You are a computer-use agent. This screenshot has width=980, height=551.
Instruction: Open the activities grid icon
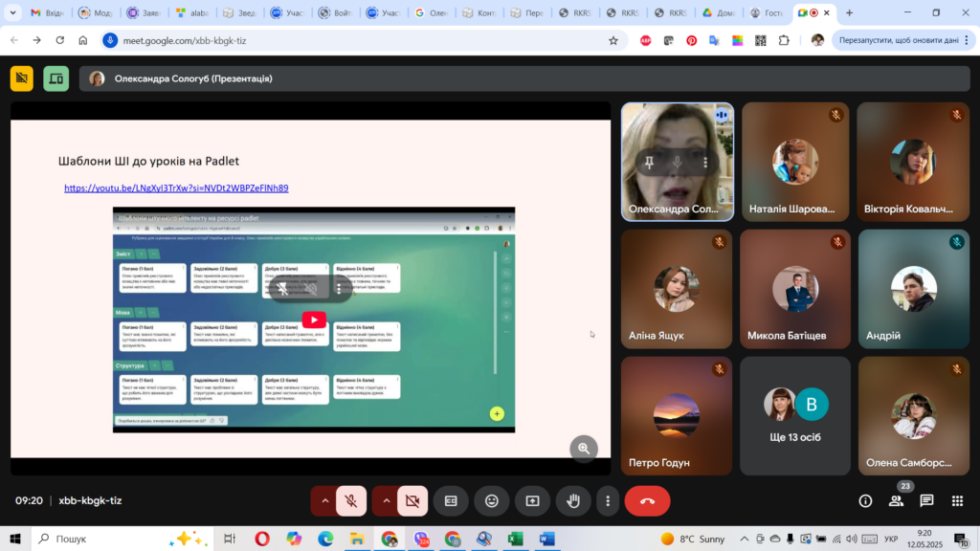(x=957, y=501)
